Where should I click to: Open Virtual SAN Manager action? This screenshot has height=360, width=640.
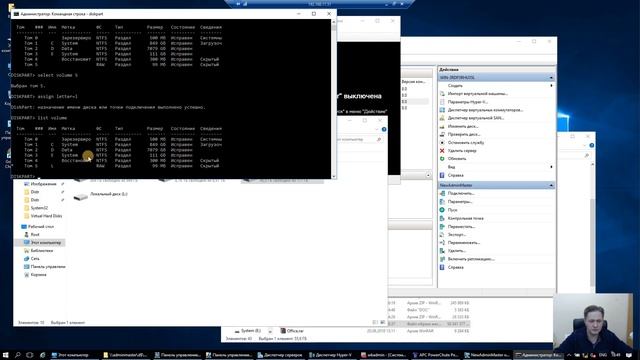point(476,118)
